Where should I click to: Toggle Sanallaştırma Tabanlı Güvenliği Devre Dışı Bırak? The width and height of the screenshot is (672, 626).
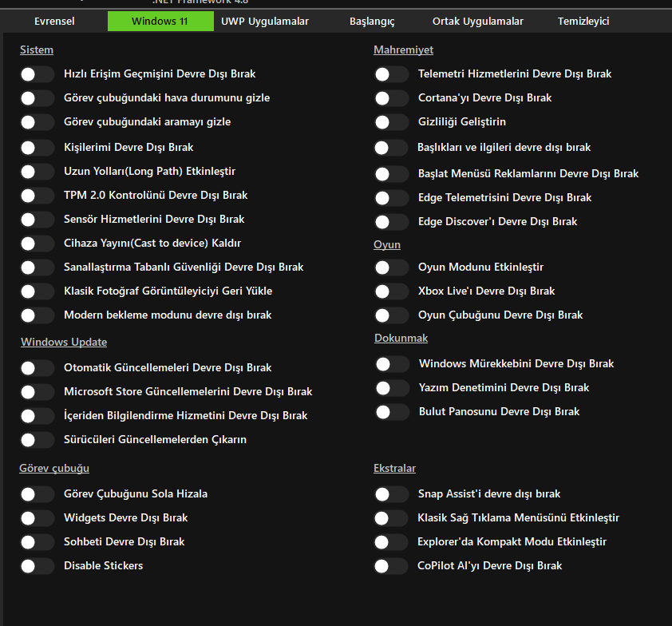37,267
